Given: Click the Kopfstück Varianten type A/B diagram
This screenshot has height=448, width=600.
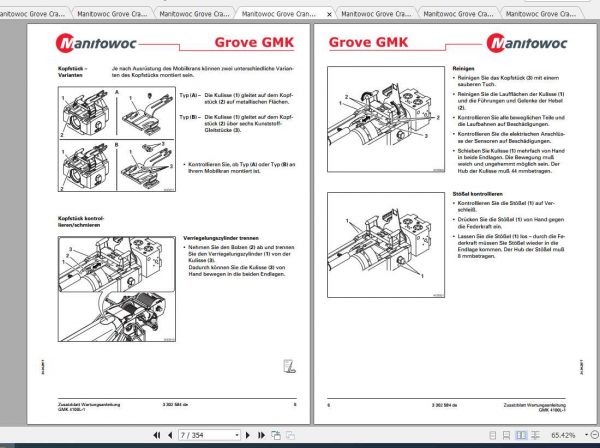Looking at the screenshot, I should 117,139.
